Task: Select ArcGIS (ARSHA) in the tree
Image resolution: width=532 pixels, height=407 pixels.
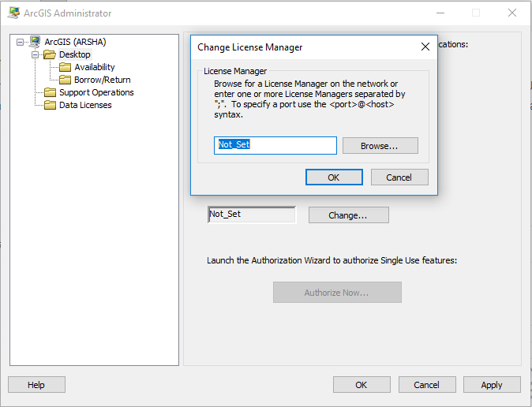Action: click(x=75, y=42)
